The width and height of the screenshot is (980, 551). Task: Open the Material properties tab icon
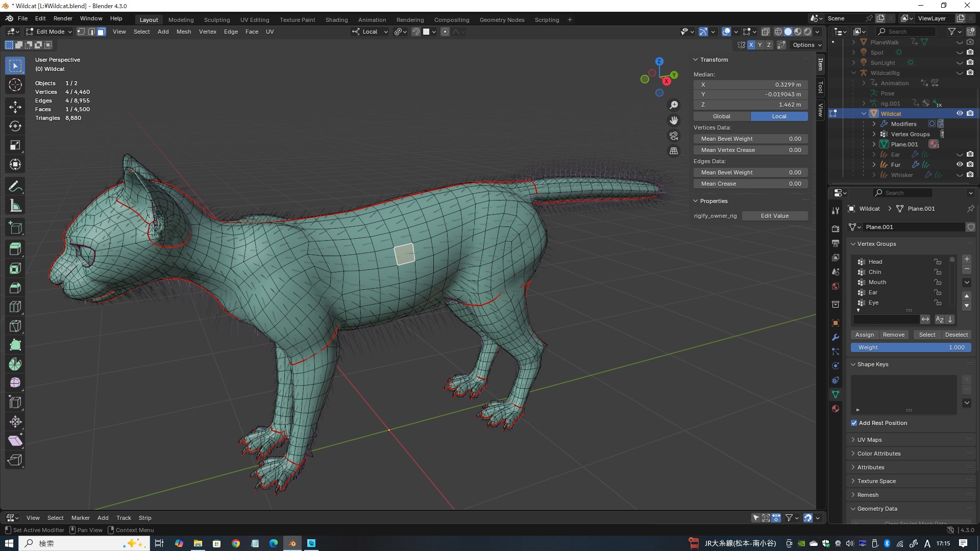[836, 409]
